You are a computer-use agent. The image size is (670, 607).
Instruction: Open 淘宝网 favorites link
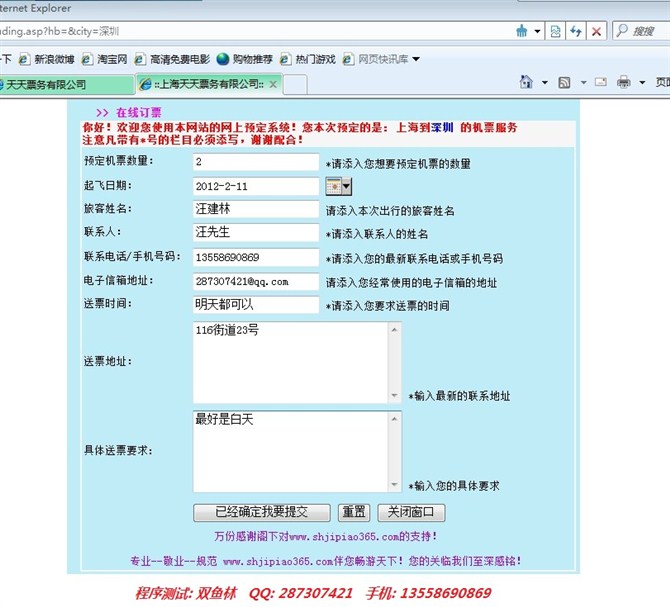click(x=104, y=59)
